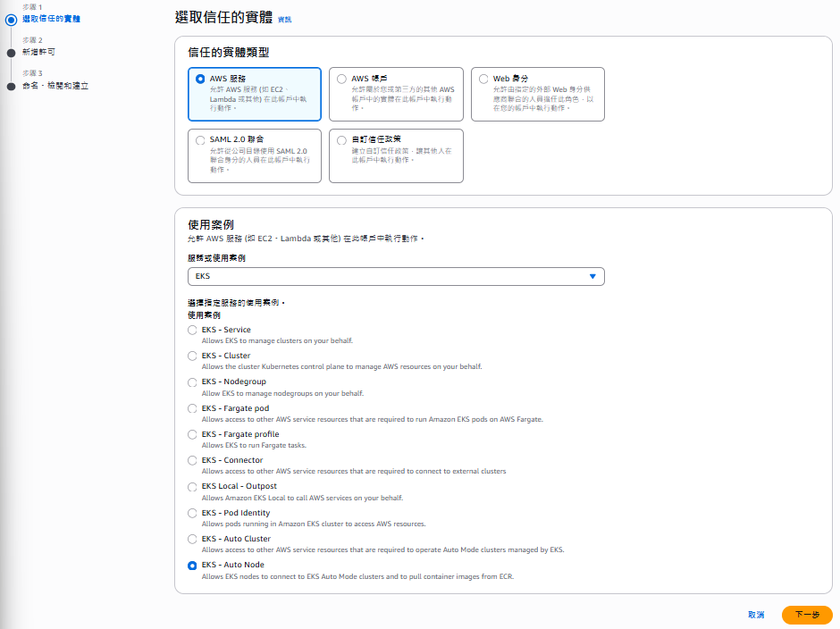The width and height of the screenshot is (840, 629).
Task: Click the step 1 circle indicator icon
Action: click(12, 20)
